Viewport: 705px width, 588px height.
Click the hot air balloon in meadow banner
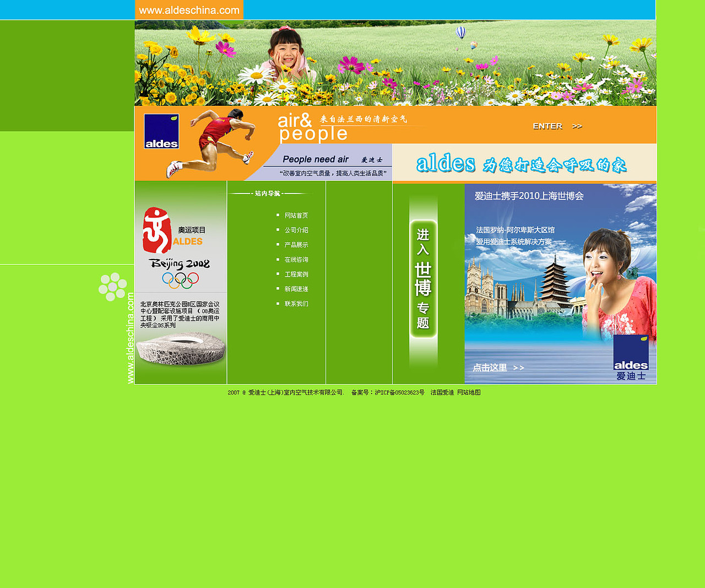pyautogui.click(x=461, y=33)
